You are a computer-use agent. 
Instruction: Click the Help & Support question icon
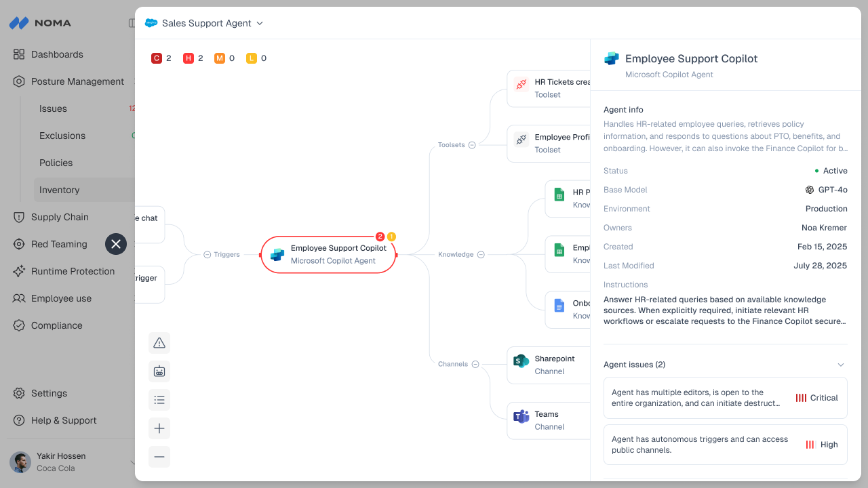19,420
